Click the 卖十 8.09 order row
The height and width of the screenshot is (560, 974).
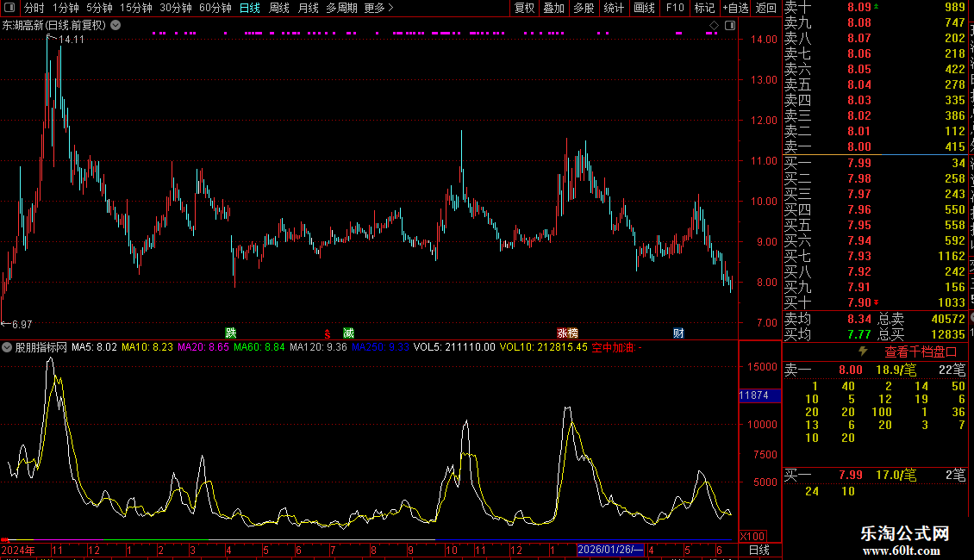click(x=875, y=7)
